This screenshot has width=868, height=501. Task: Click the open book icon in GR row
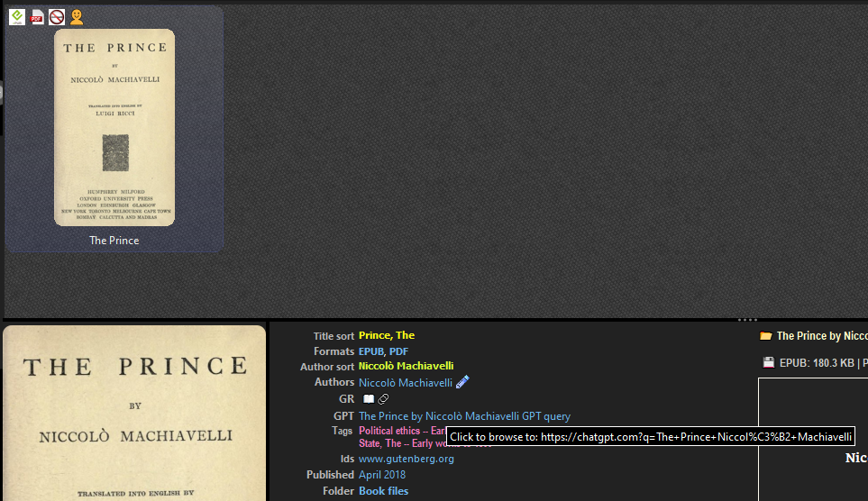pos(368,398)
